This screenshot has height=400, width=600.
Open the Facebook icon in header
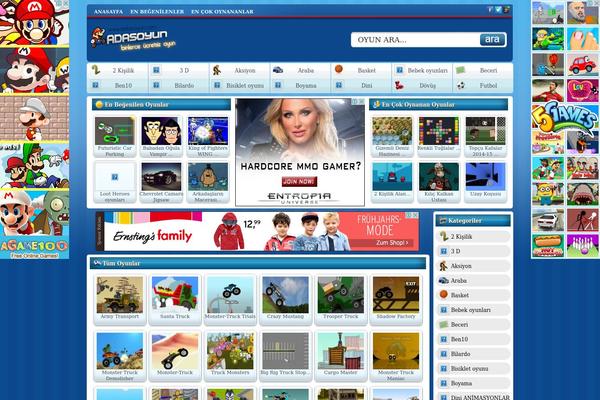coord(490,10)
